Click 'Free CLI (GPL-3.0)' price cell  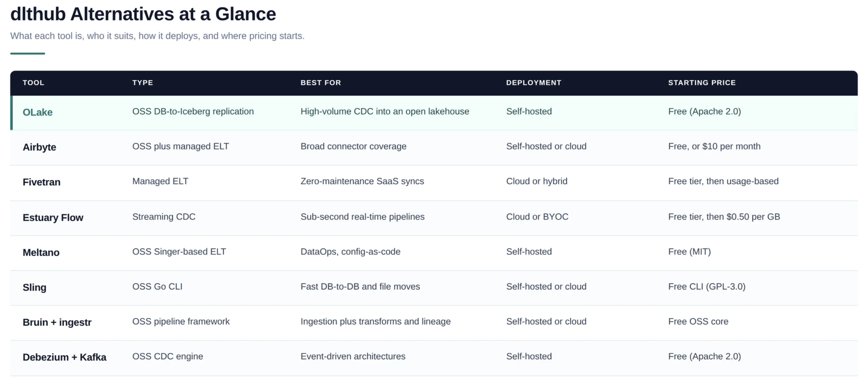[707, 286]
